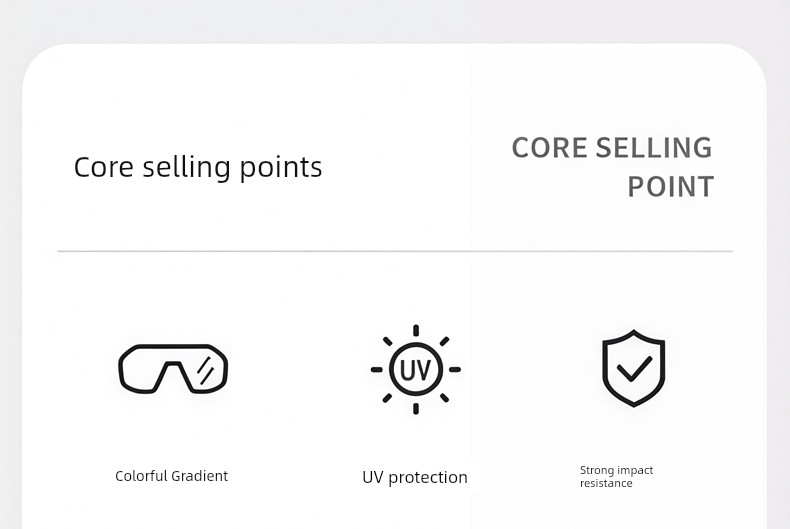Select the Colorful Gradient label
Image resolution: width=790 pixels, height=529 pixels.
171,476
